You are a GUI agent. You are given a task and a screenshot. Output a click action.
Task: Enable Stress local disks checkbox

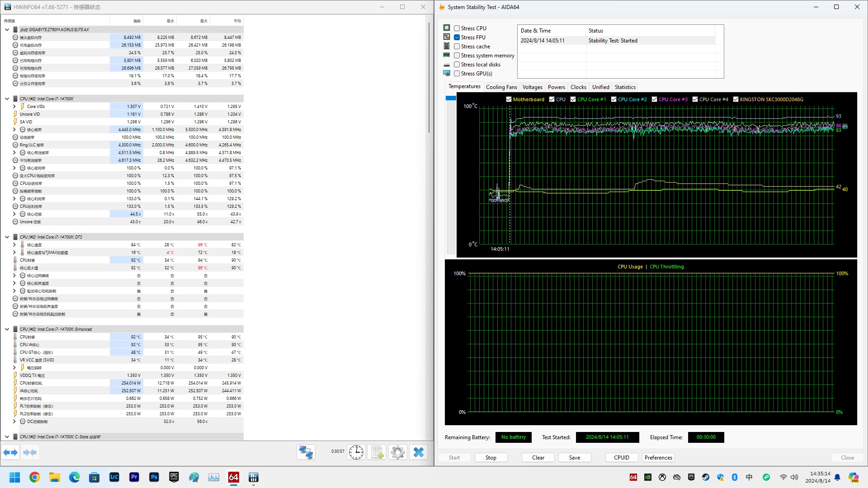(x=457, y=64)
